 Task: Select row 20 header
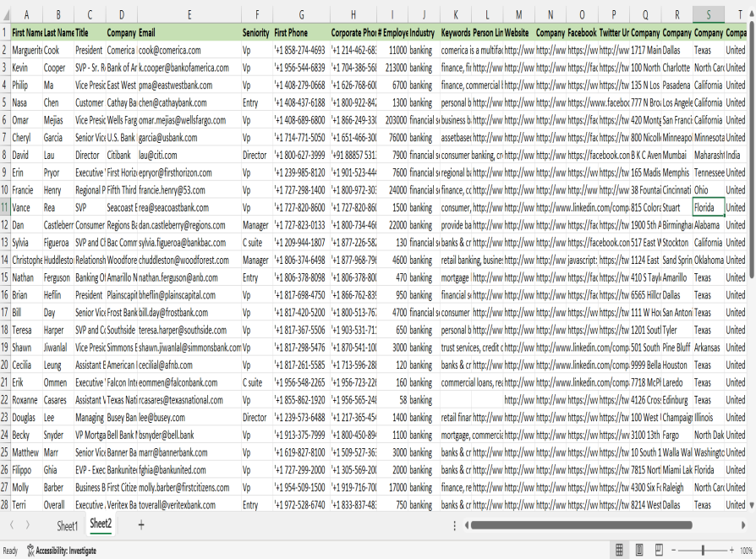5,365
